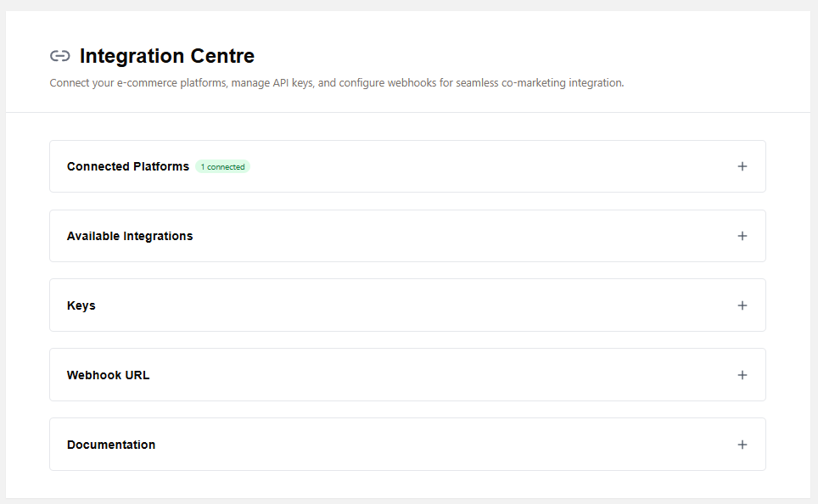
Task: Click the plus icon on Connected Platforms row
Action: [742, 166]
